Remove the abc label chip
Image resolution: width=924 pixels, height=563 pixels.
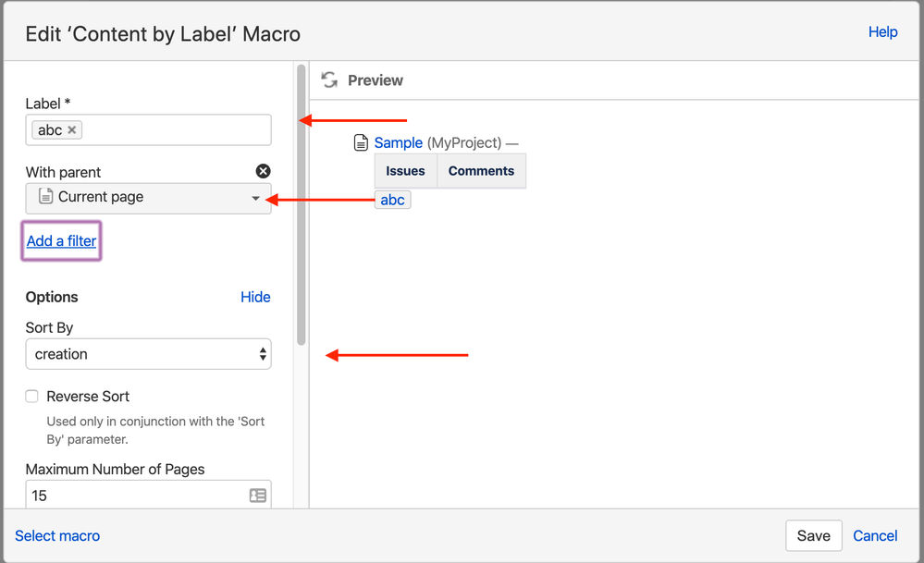(73, 130)
